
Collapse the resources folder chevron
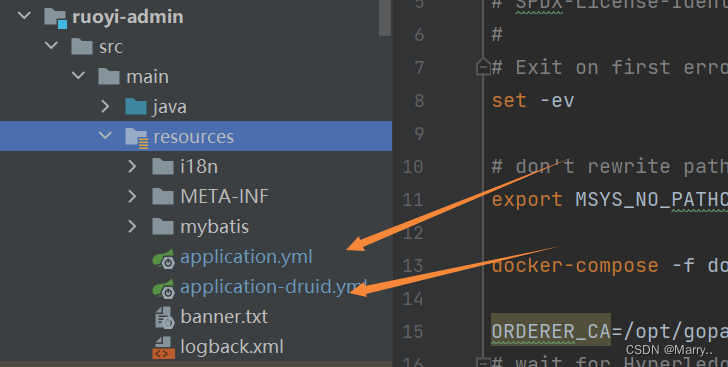point(105,135)
